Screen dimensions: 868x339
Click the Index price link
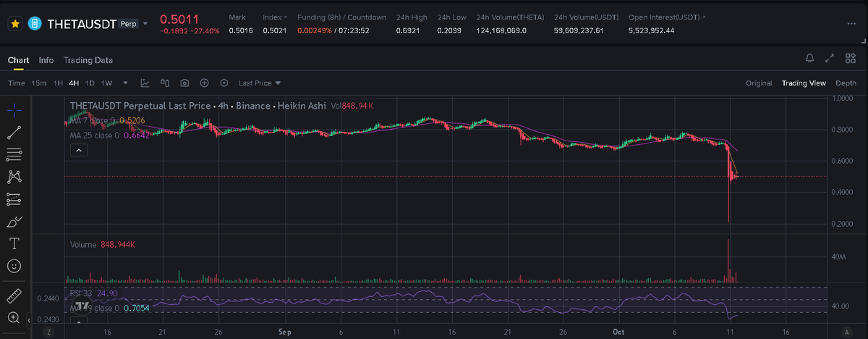tap(273, 17)
